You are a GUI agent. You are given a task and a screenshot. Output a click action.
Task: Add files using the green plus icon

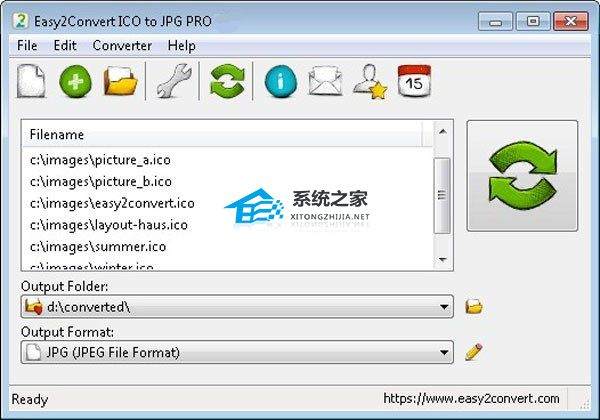pyautogui.click(x=75, y=81)
